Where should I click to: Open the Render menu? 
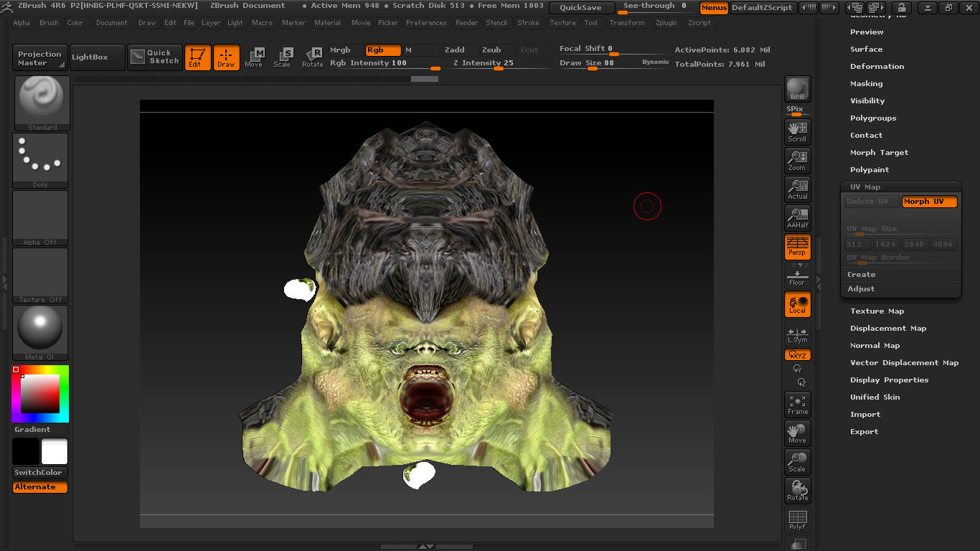[x=466, y=23]
